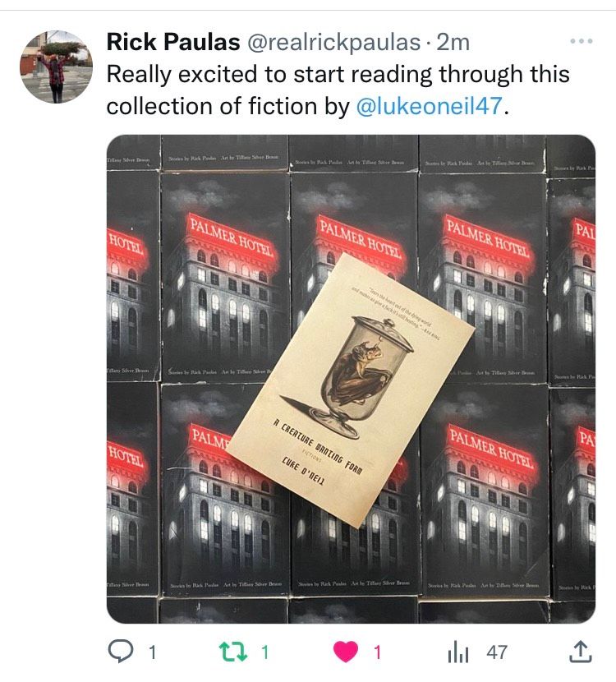Click 'A Creature Wanting Form' book in photo
Viewport: 616px width, 682px height.
tap(351, 390)
